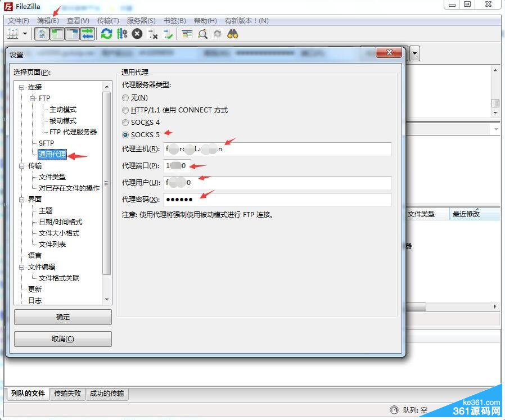Viewport: 505px width, 420px height.
Task: Open the 书签(B) menu
Action: pyautogui.click(x=175, y=21)
